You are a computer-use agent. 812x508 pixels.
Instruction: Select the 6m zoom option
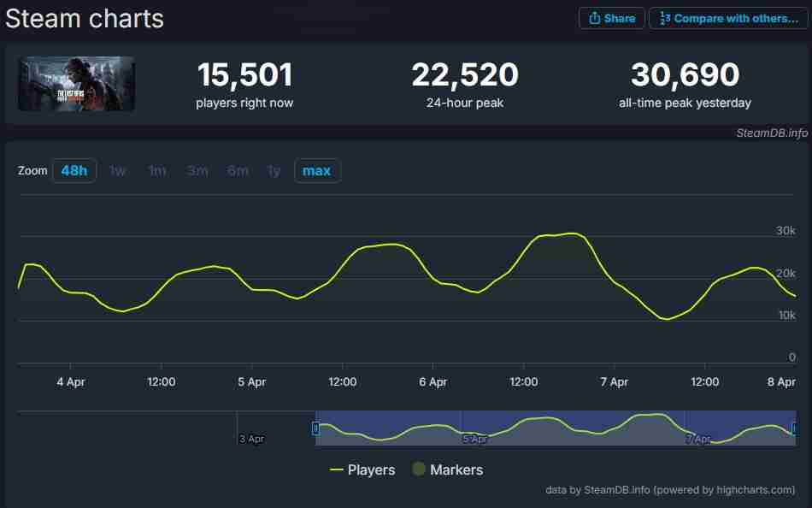[238, 170]
